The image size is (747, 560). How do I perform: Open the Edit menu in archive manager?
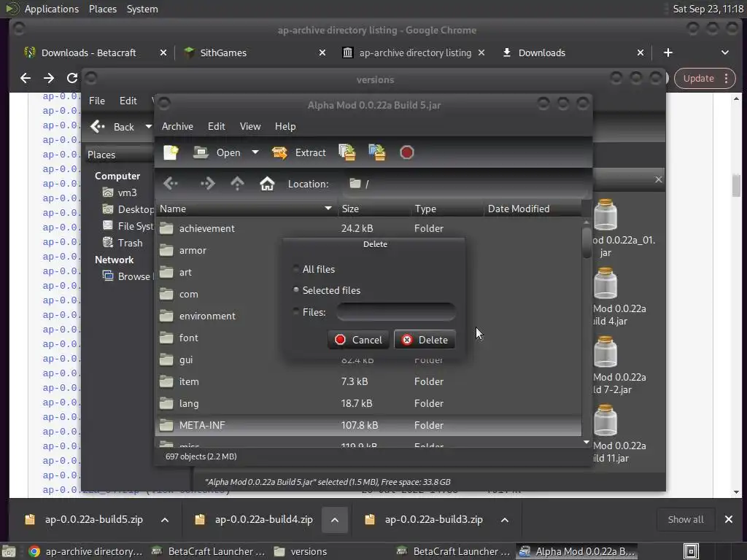[216, 126]
